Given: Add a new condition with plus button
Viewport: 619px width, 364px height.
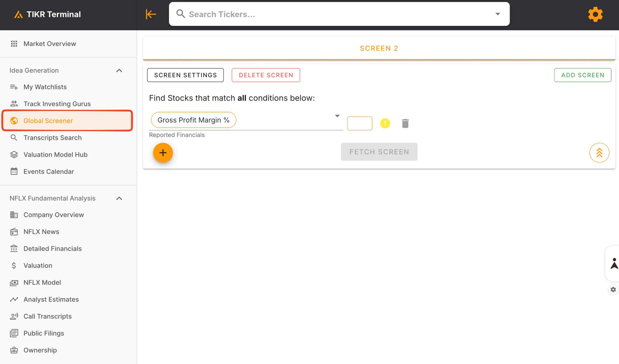Looking at the screenshot, I should click(163, 153).
